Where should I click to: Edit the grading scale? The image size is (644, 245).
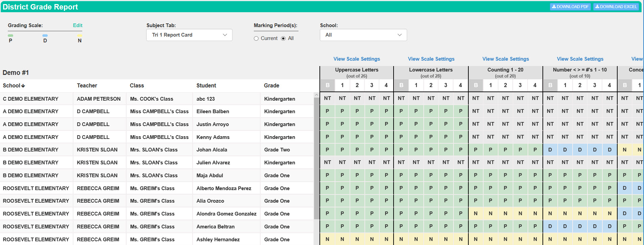point(77,25)
